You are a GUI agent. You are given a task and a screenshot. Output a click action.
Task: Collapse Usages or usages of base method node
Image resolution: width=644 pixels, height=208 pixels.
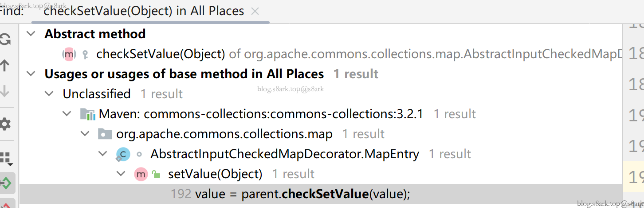click(x=31, y=74)
